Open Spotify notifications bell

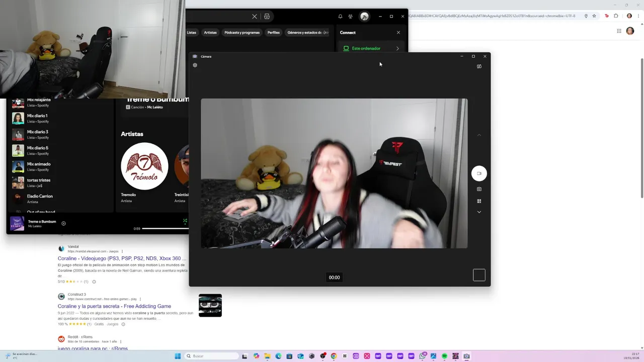point(340,17)
